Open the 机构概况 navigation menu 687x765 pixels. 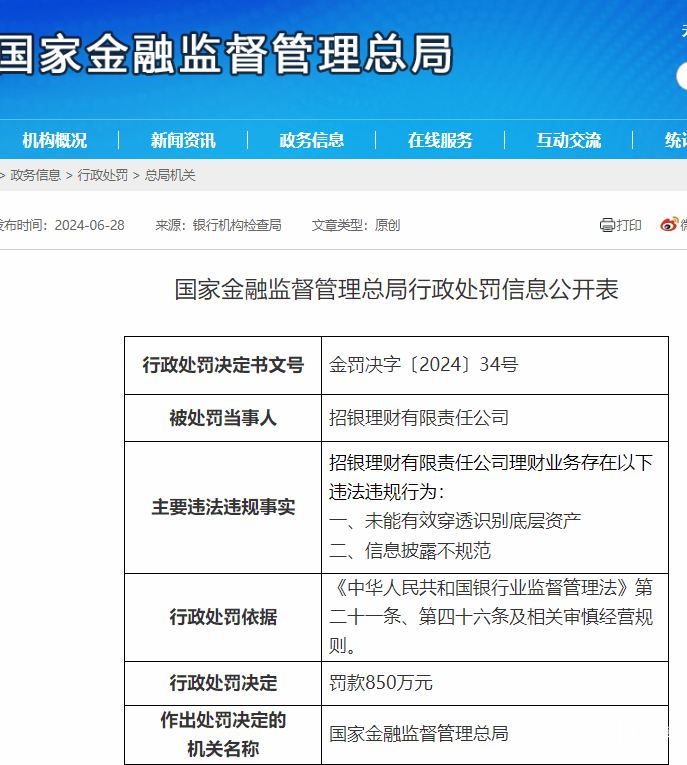[x=54, y=140]
